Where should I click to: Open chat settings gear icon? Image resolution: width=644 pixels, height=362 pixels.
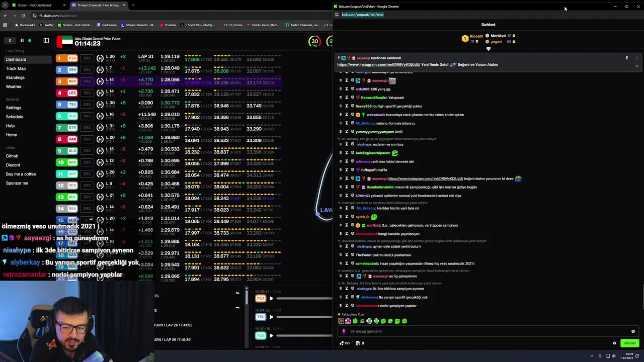pyautogui.click(x=614, y=343)
